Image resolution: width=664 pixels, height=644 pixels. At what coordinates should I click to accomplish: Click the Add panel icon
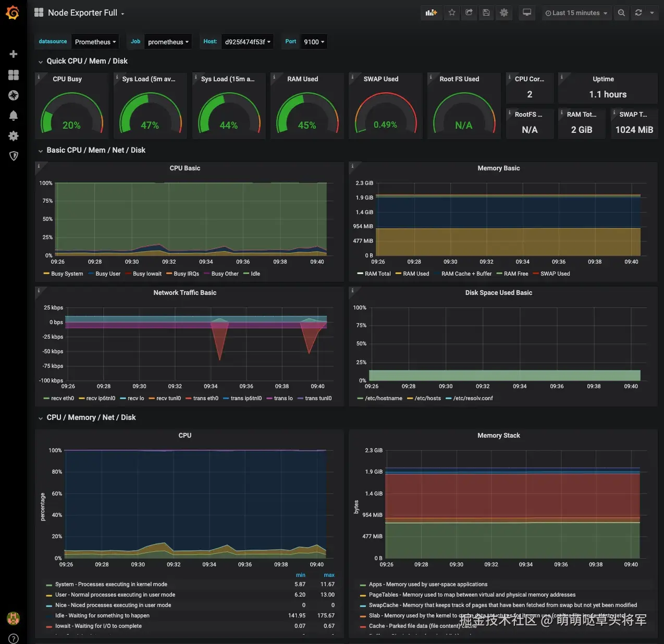tap(431, 13)
